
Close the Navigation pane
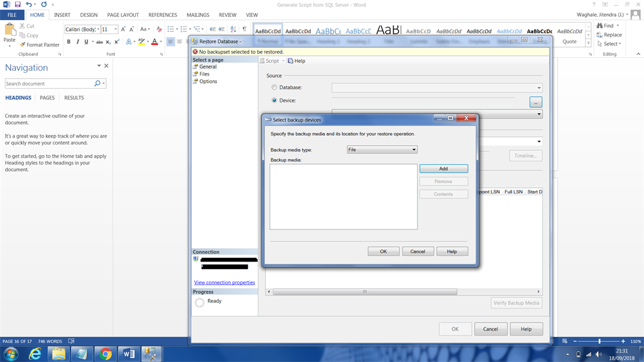point(106,65)
